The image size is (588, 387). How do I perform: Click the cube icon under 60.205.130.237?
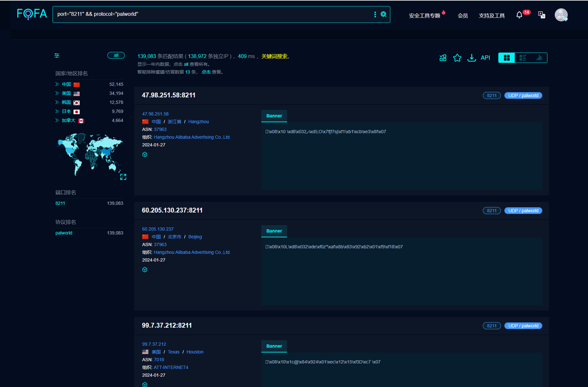pos(145,269)
